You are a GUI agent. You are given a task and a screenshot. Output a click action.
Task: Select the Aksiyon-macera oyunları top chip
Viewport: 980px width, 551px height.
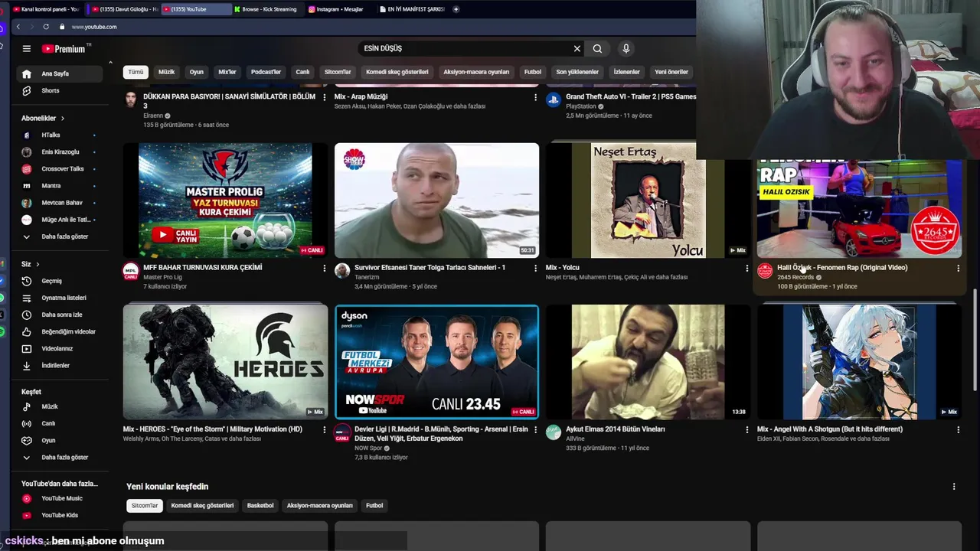coord(476,72)
